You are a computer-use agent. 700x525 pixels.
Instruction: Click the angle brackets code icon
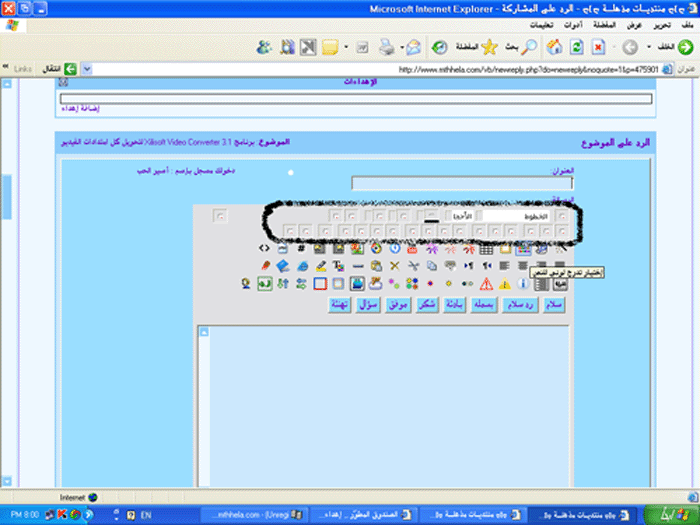(264, 249)
